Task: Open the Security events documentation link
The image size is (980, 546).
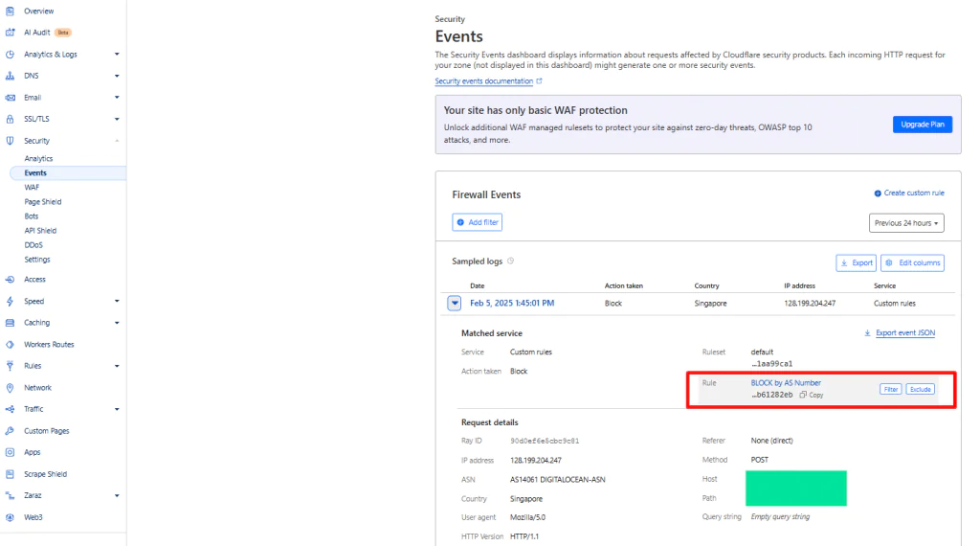Action: tap(483, 81)
